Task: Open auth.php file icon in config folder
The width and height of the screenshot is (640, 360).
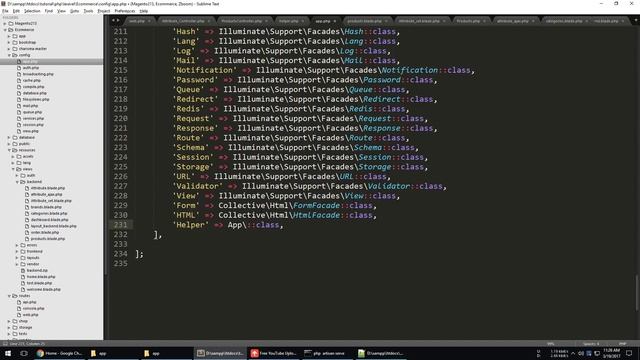Action: click(x=19, y=68)
